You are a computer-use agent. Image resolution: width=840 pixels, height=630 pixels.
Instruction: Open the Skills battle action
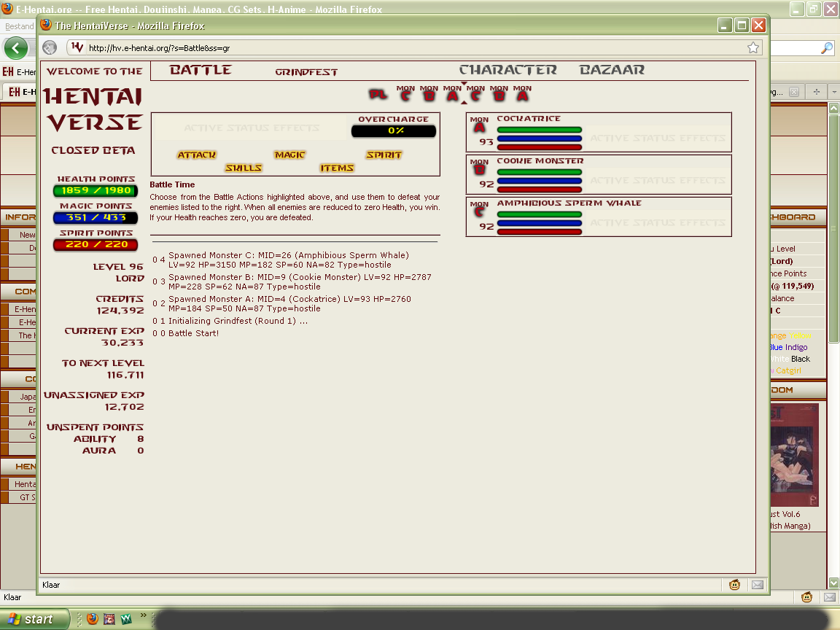244,168
